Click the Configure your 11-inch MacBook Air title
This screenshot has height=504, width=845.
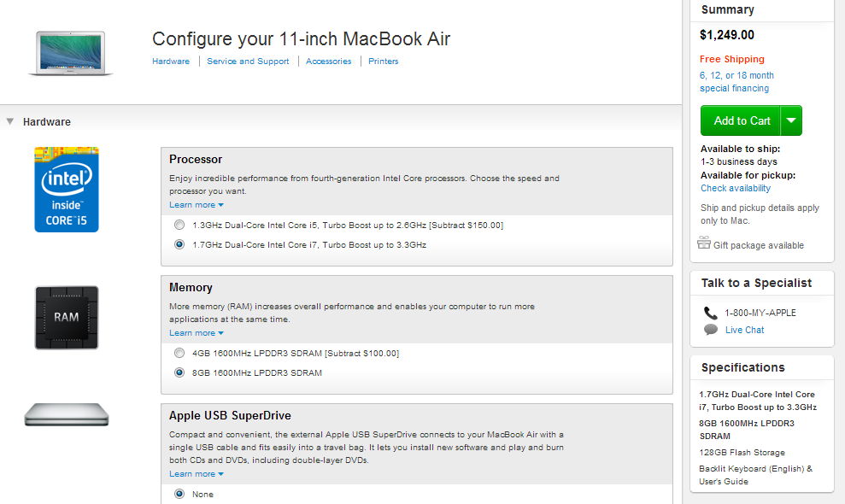click(302, 38)
